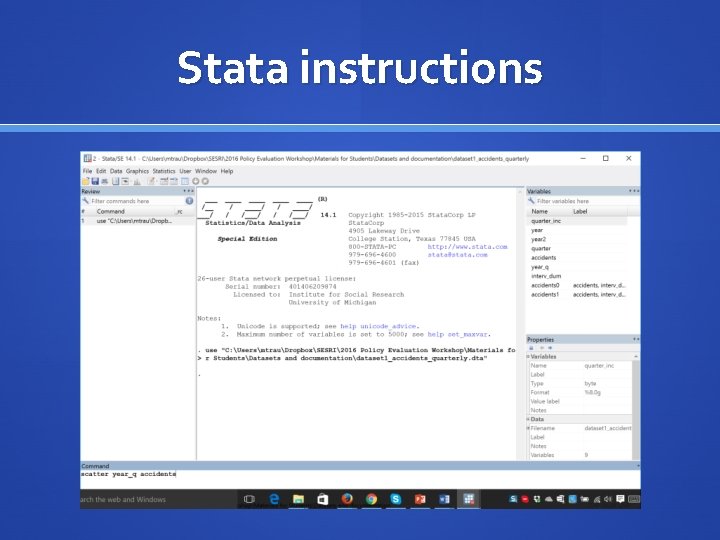Click the Stata taskbar icon
The height and width of the screenshot is (540, 720).
(468, 499)
